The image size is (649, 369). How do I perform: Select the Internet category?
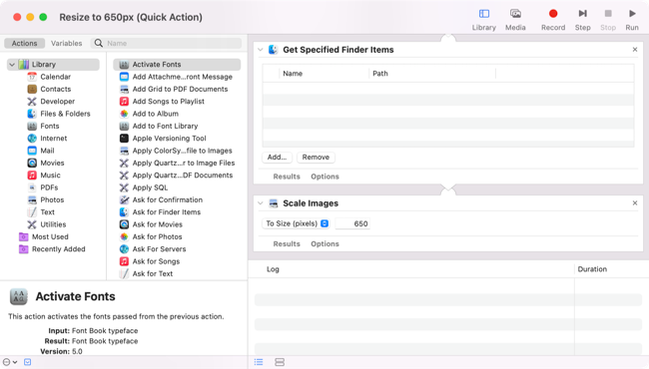coord(53,138)
